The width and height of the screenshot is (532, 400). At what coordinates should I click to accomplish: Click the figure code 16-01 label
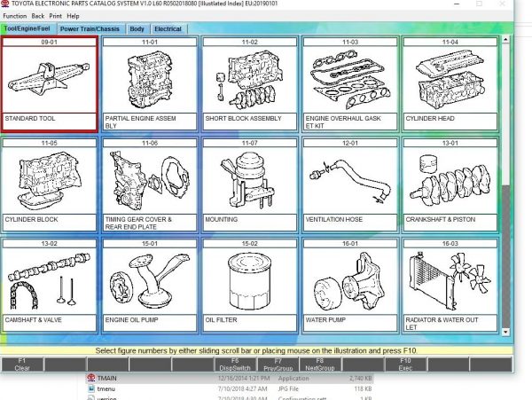tap(350, 244)
